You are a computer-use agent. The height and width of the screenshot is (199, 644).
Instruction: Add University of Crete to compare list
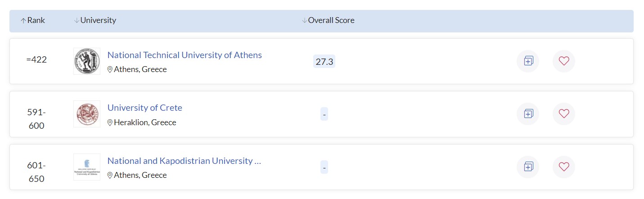[x=528, y=114]
